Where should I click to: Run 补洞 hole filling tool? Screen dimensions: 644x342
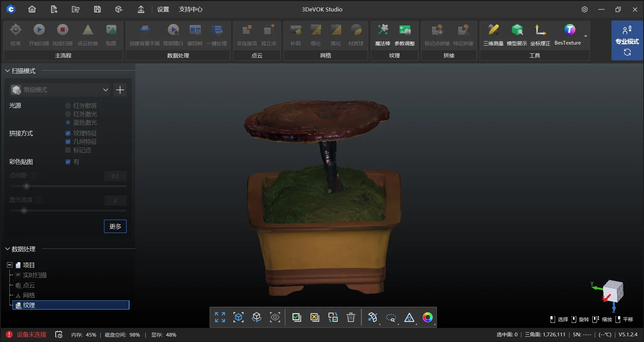pyautogui.click(x=296, y=35)
